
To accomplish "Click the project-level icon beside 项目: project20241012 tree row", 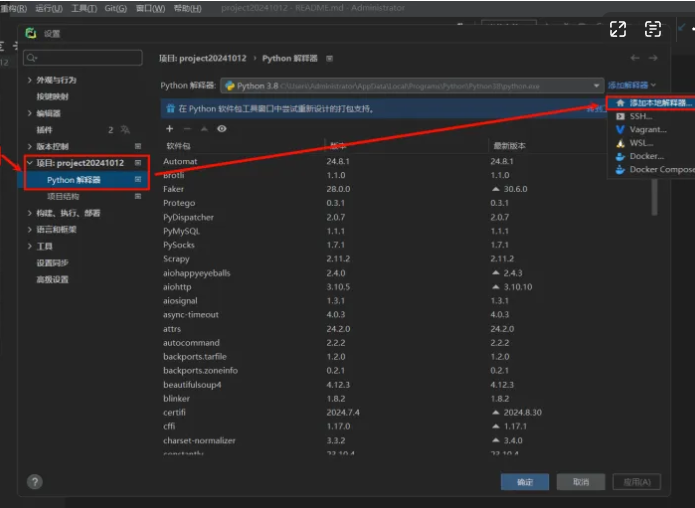I will click(x=138, y=163).
